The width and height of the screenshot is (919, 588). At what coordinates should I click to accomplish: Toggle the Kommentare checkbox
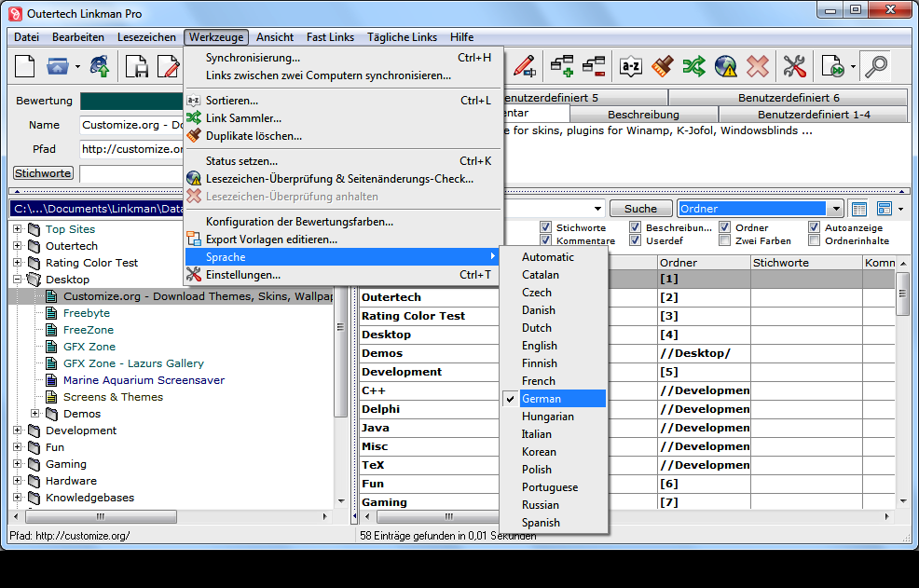click(x=545, y=240)
